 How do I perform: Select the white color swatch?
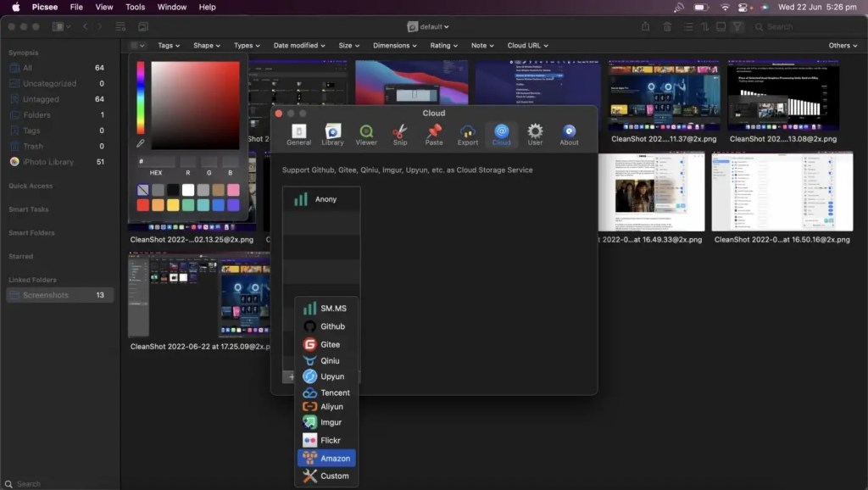click(x=188, y=190)
